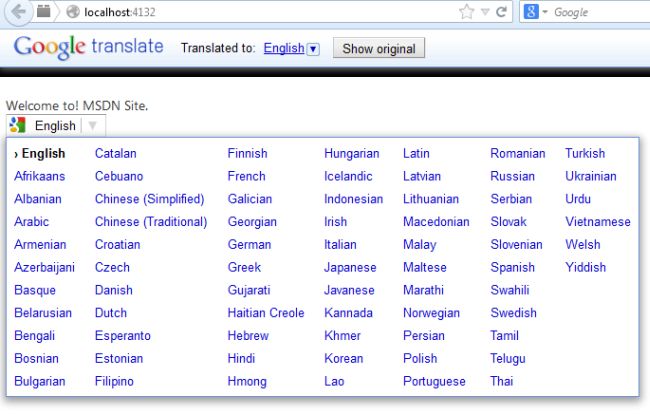Pick Chinese (Traditional) as translation language

151,222
